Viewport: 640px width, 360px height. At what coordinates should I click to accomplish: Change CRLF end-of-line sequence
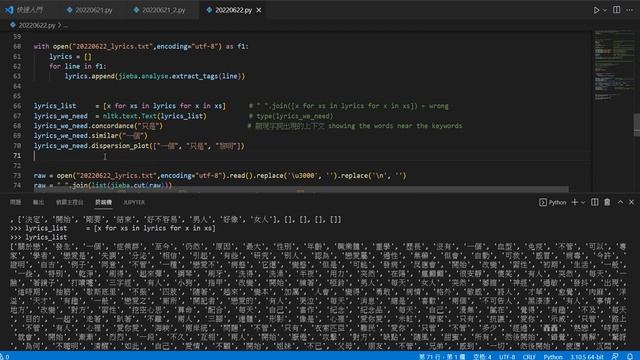[x=529, y=356]
